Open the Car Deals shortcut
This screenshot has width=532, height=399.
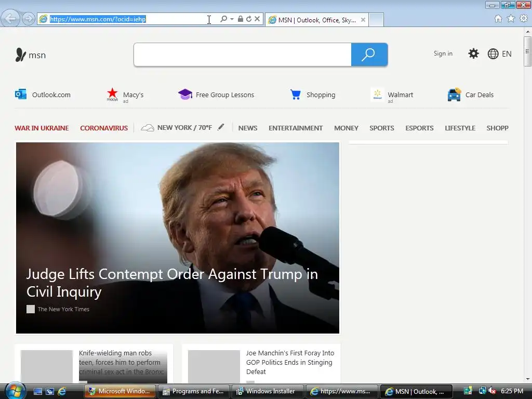click(471, 95)
